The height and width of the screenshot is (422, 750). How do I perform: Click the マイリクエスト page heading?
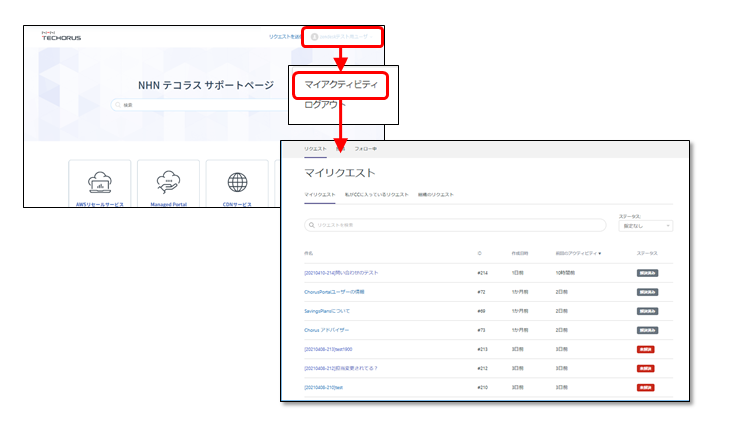click(x=340, y=173)
